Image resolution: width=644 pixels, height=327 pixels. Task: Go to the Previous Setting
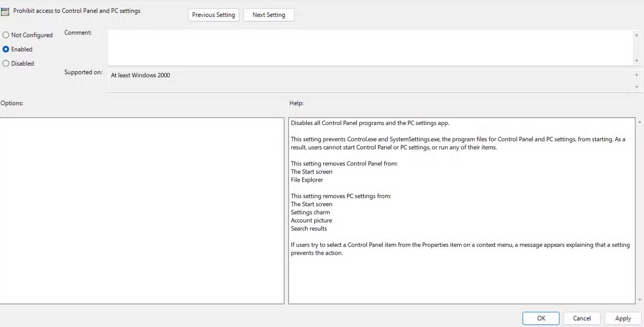(213, 15)
